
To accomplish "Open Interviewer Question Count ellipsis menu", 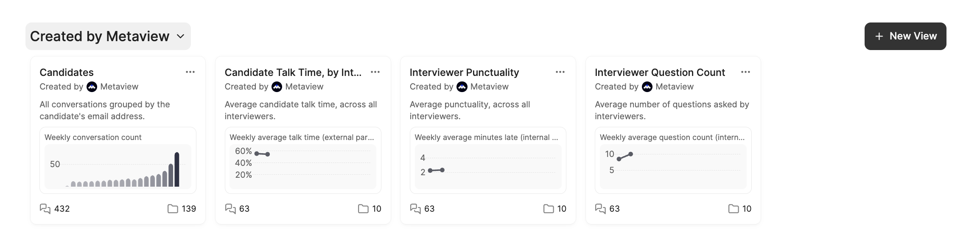I will click(x=745, y=72).
